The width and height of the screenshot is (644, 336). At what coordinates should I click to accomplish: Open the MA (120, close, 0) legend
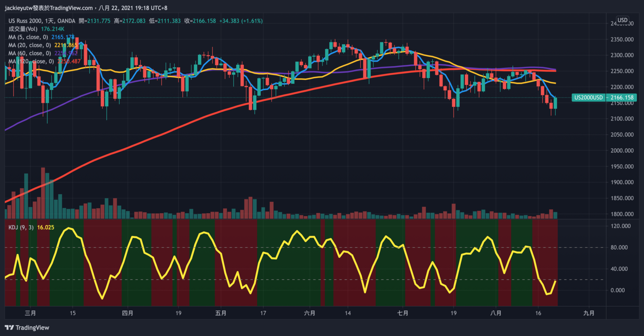coord(31,61)
